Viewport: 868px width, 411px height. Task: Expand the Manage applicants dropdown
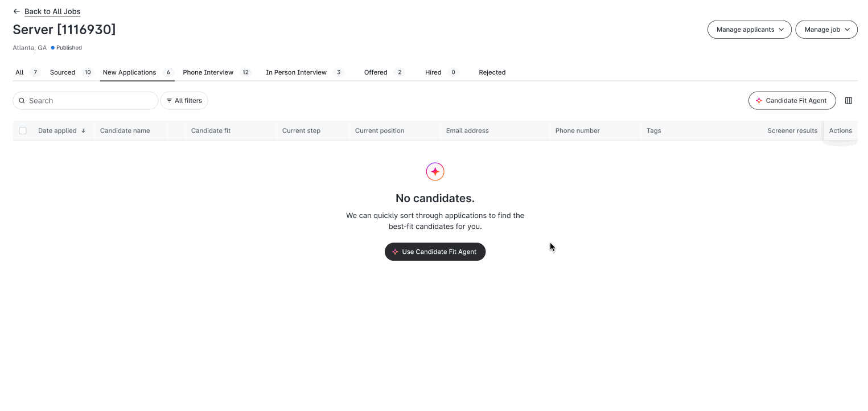(x=749, y=30)
